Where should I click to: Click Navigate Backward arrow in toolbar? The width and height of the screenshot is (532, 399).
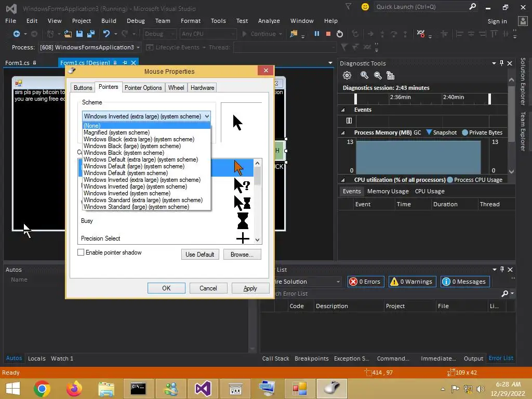(x=16, y=34)
